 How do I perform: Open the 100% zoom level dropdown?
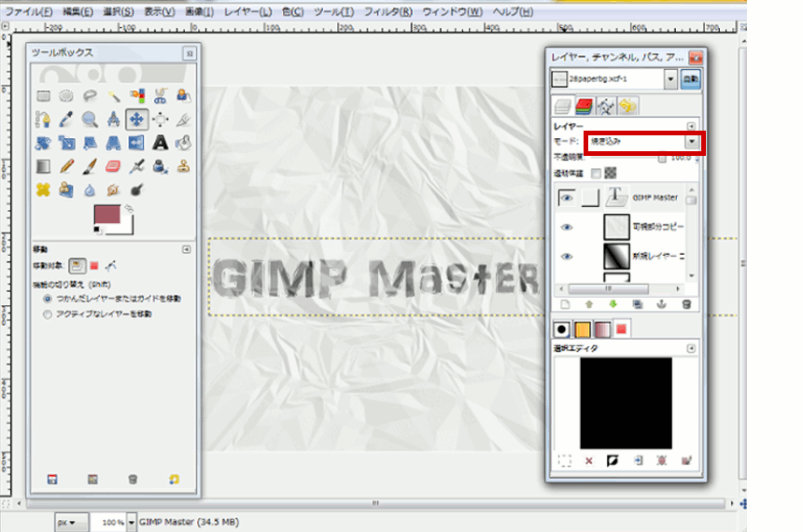131,523
